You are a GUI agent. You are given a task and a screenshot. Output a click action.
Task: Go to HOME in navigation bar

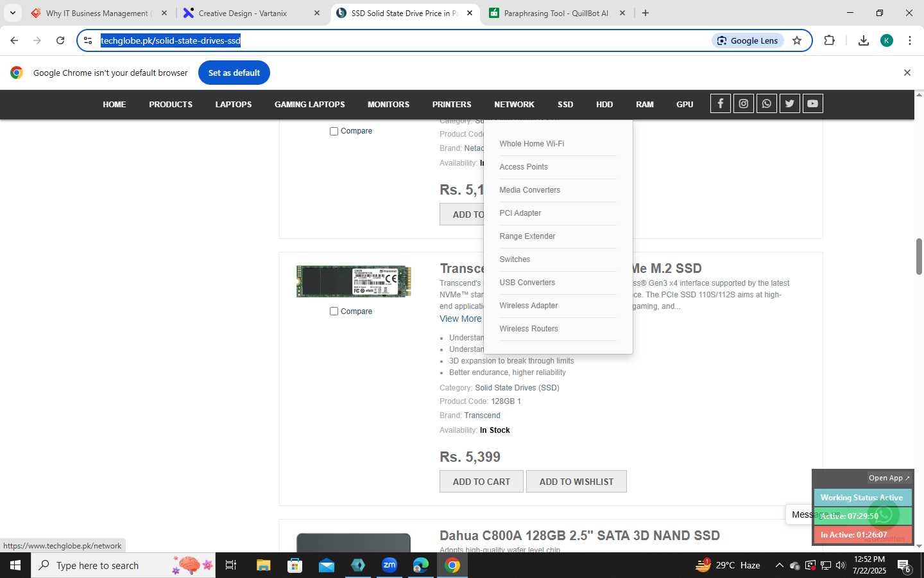(x=114, y=105)
